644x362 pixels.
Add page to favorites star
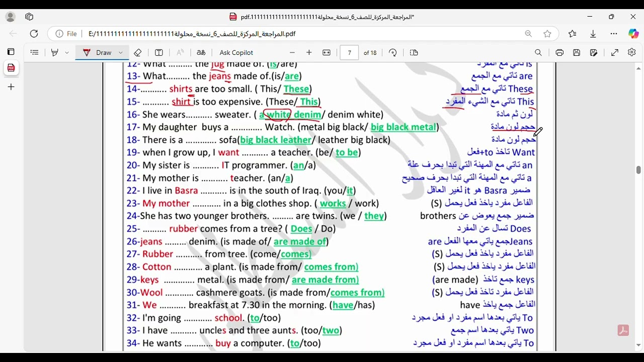point(547,34)
